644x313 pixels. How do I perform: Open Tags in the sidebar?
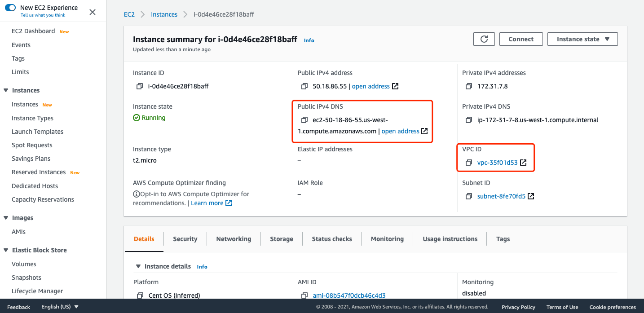pos(18,58)
